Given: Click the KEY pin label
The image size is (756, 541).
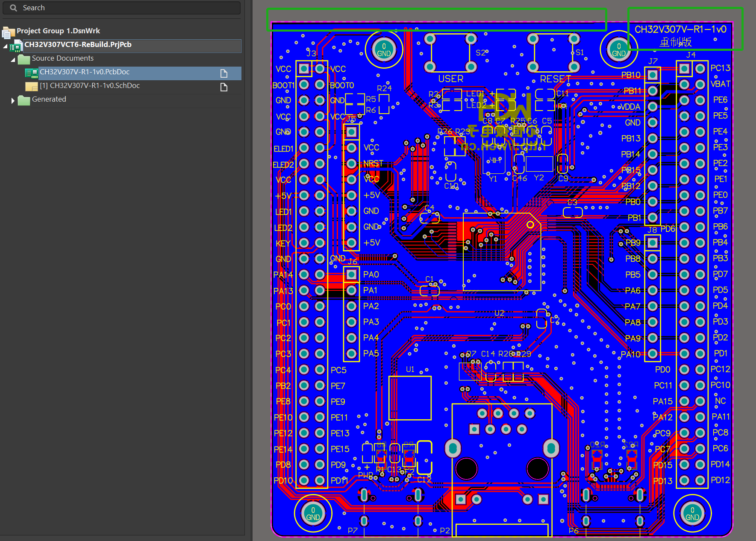Looking at the screenshot, I should point(283,244).
